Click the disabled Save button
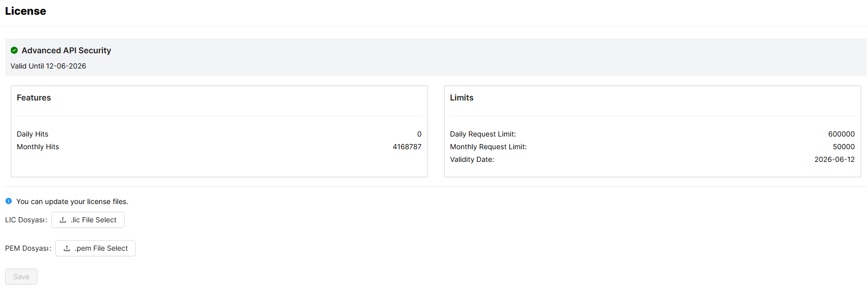The height and width of the screenshot is (304, 868). tap(21, 277)
